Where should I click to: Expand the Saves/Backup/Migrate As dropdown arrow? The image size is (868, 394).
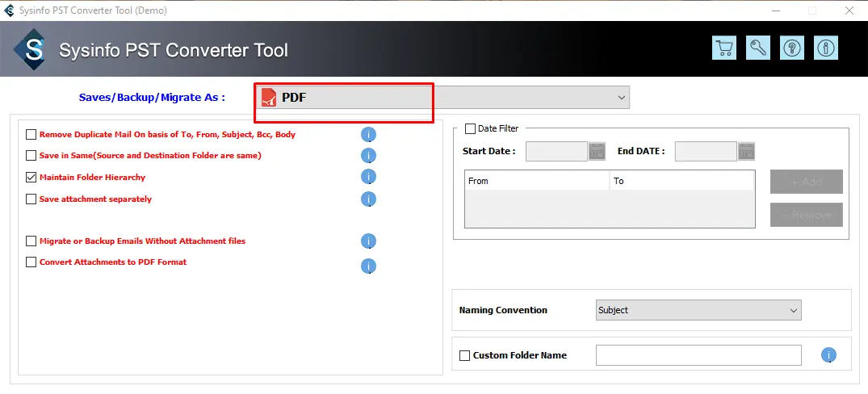[621, 98]
